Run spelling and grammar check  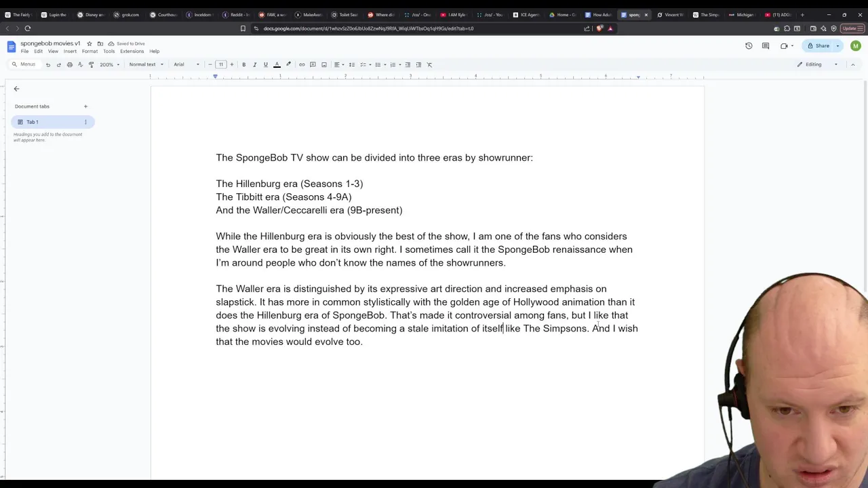80,64
